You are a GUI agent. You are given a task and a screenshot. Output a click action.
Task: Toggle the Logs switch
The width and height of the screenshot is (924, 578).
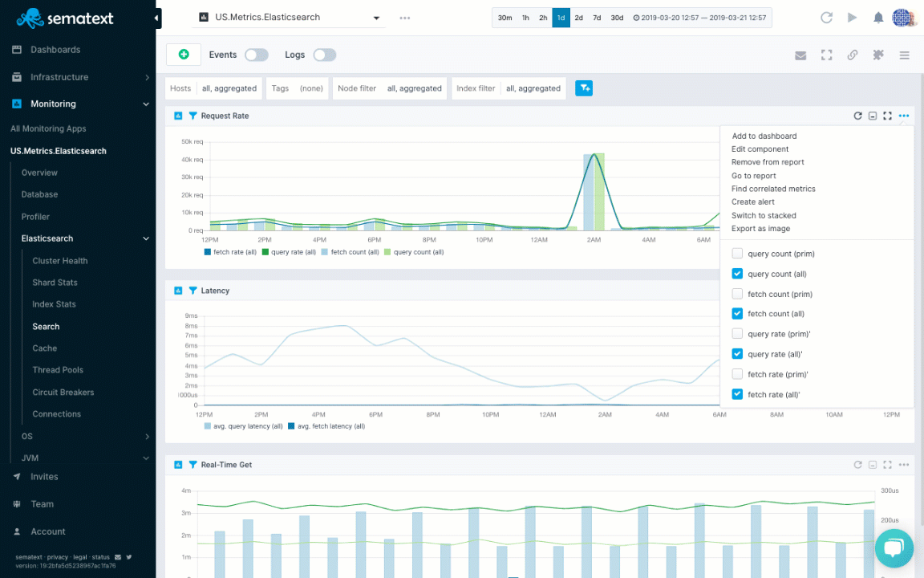pyautogui.click(x=325, y=55)
